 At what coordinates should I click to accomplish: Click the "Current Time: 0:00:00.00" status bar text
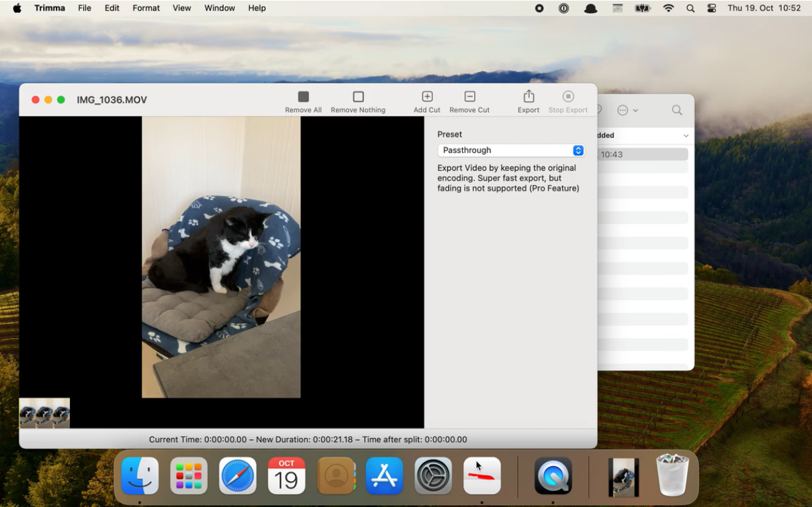(198, 440)
